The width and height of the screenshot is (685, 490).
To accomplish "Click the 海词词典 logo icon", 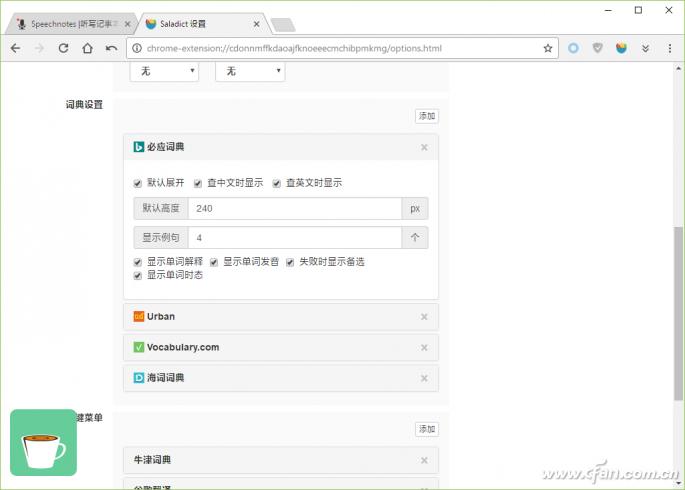I will click(138, 378).
